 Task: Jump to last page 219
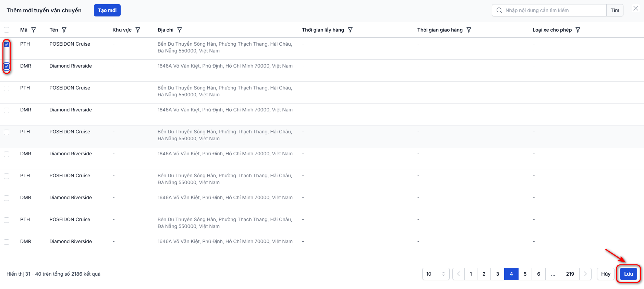pyautogui.click(x=570, y=274)
